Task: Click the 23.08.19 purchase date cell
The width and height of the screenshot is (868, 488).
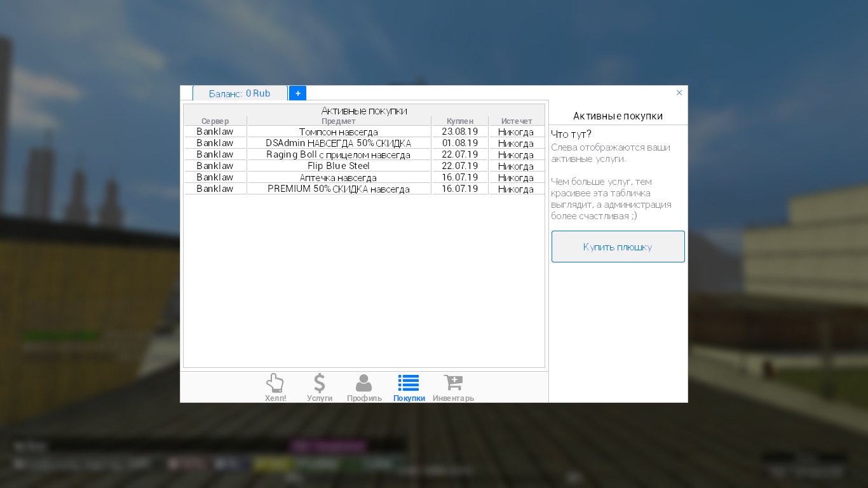Action: 459,132
